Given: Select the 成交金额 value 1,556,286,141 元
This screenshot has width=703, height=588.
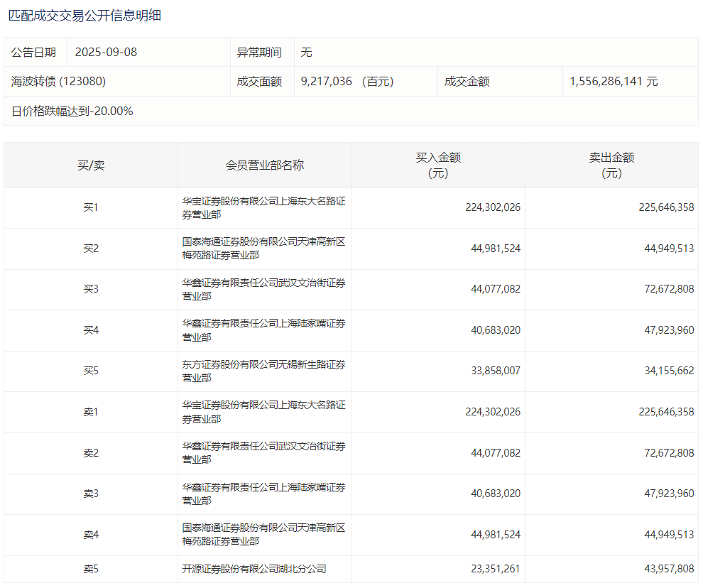Looking at the screenshot, I should pyautogui.click(x=614, y=82).
